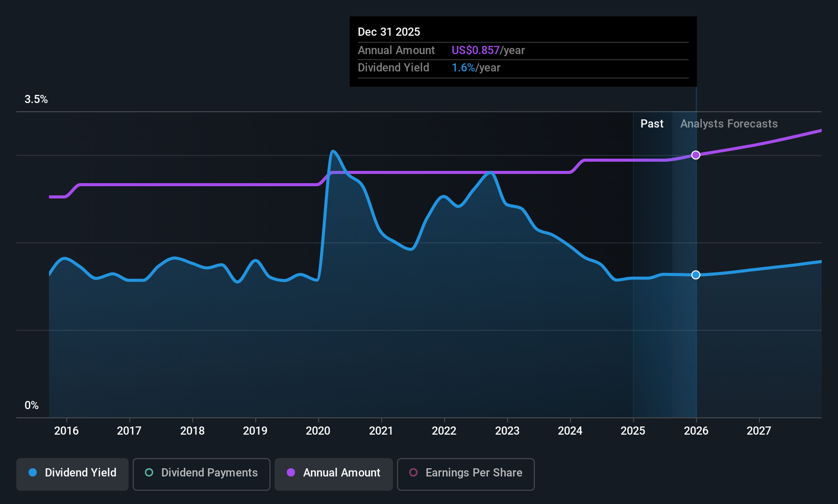This screenshot has height=504, width=838.
Task: Click the 3.5% y-axis label
Action: tap(36, 99)
